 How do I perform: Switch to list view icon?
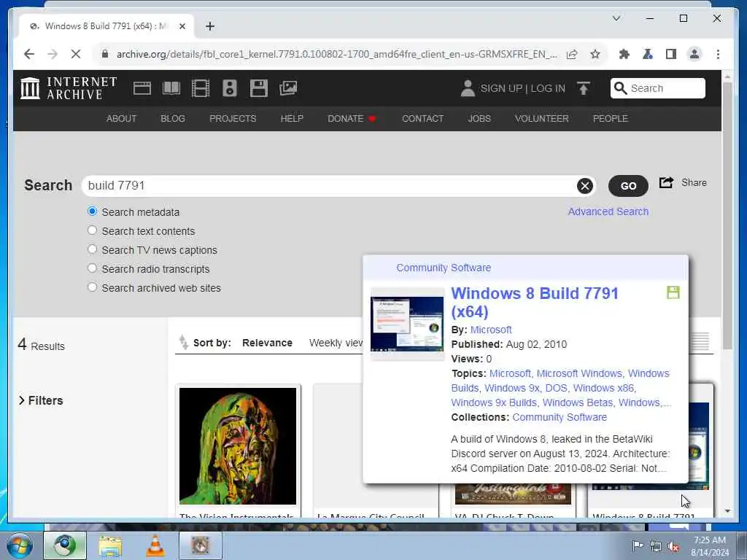(x=700, y=341)
